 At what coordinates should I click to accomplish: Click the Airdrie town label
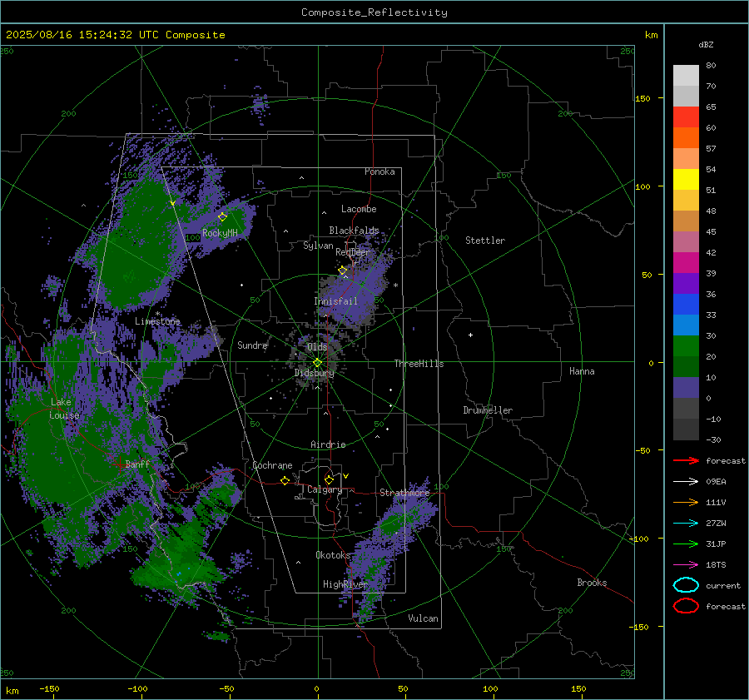coord(328,444)
